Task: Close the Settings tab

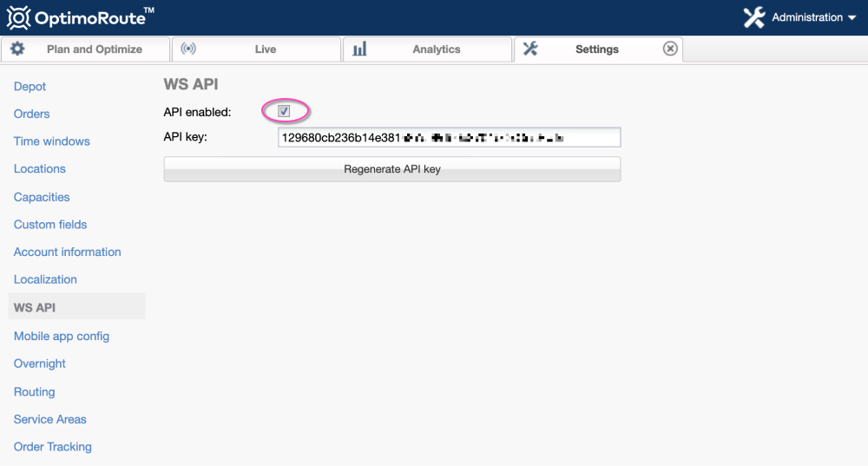Action: click(670, 49)
